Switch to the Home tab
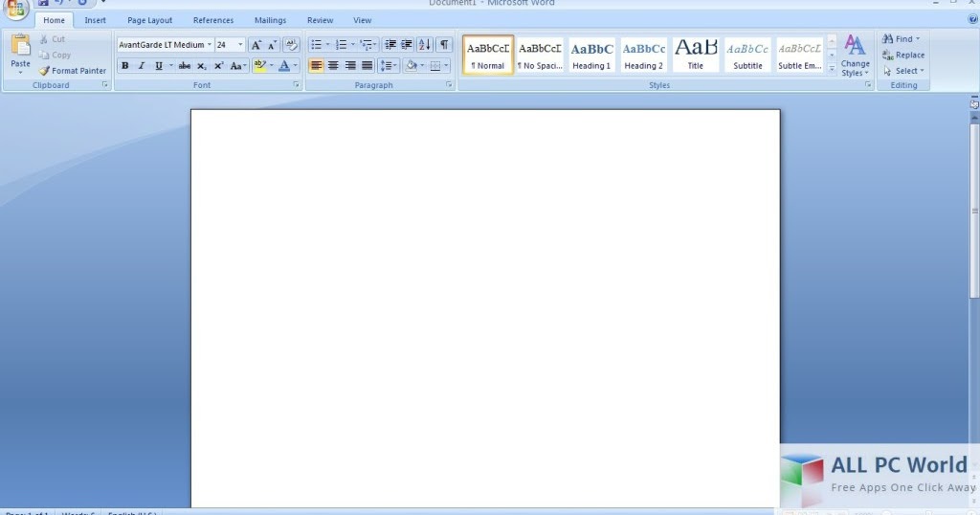The width and height of the screenshot is (980, 515). [54, 20]
